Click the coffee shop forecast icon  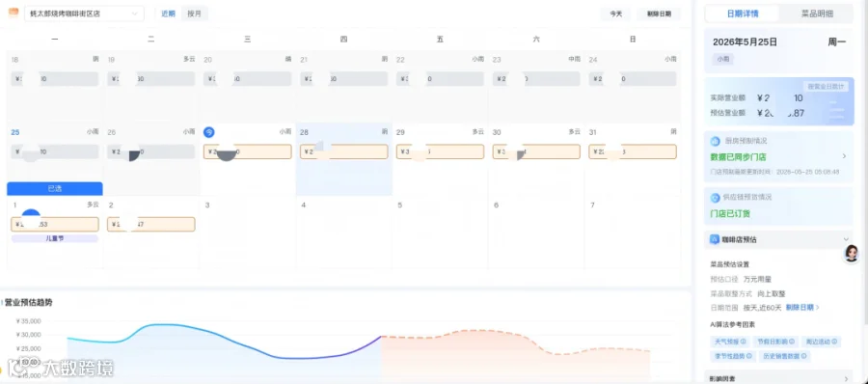[x=715, y=240]
